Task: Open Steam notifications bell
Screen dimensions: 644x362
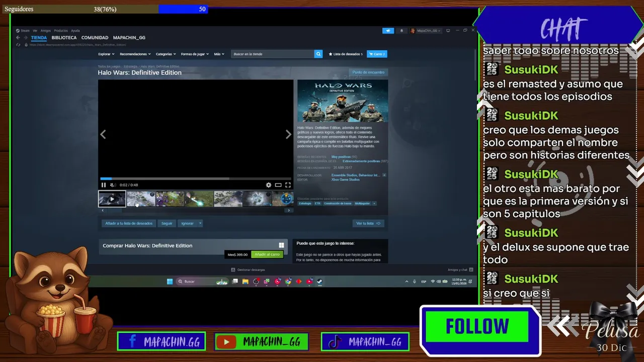Action: (x=401, y=31)
